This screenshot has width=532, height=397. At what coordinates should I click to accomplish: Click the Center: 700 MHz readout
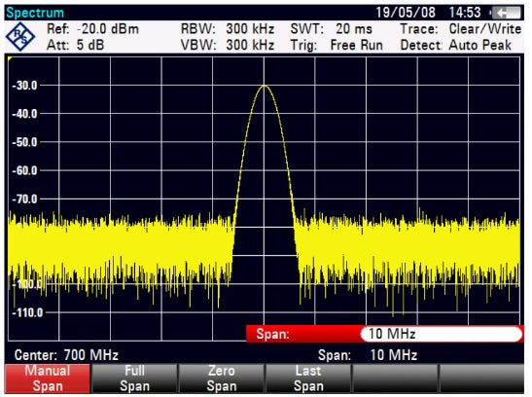(66, 355)
